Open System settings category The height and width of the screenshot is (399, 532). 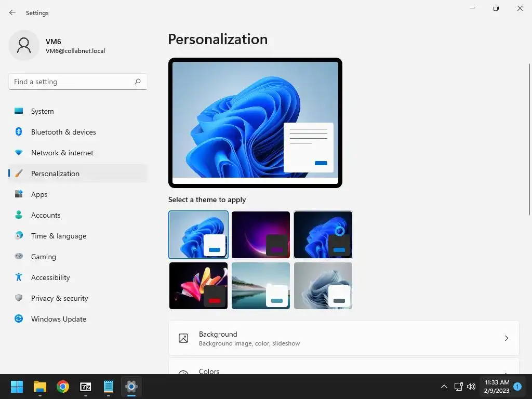(78, 111)
